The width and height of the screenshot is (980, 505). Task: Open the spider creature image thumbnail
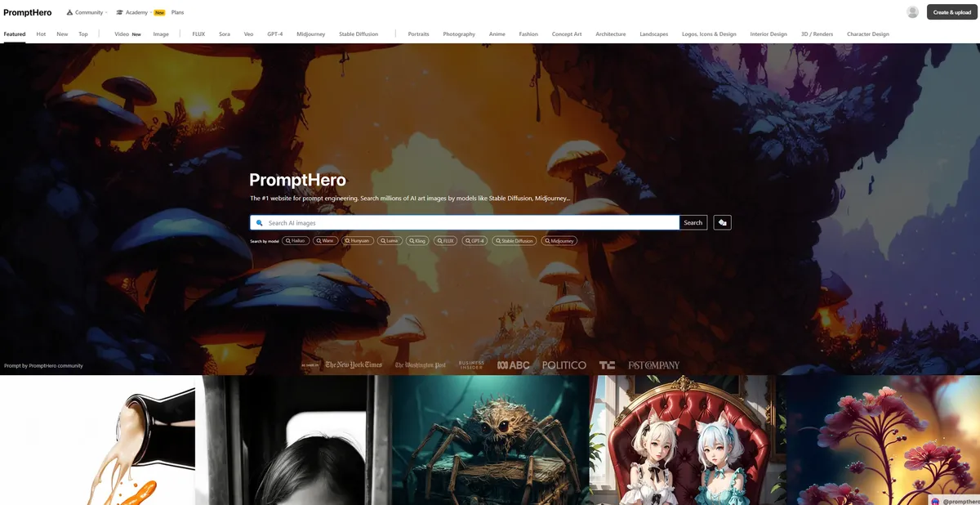[x=490, y=440]
